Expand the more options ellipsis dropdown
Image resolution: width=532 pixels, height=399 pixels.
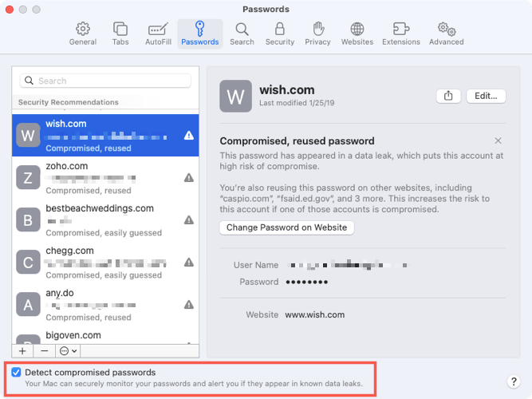pyautogui.click(x=68, y=351)
